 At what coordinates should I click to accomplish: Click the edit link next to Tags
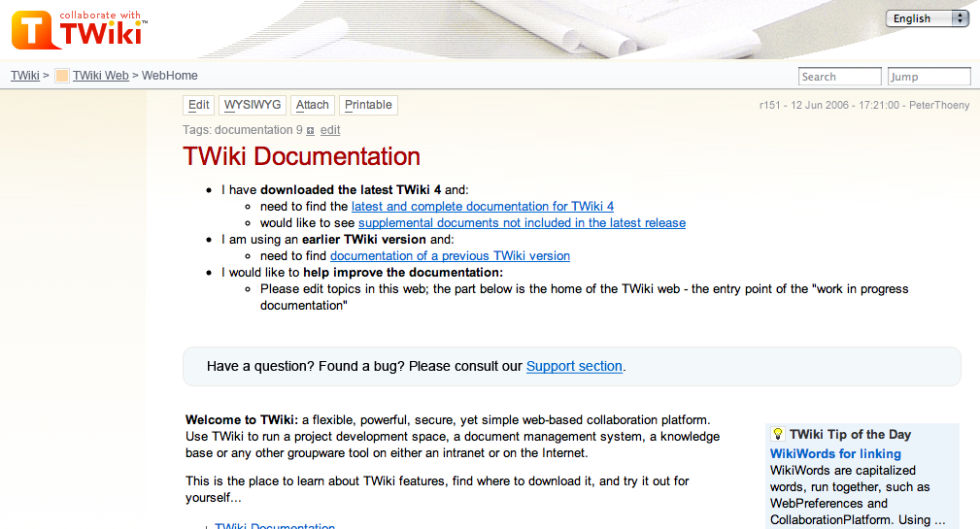click(330, 130)
